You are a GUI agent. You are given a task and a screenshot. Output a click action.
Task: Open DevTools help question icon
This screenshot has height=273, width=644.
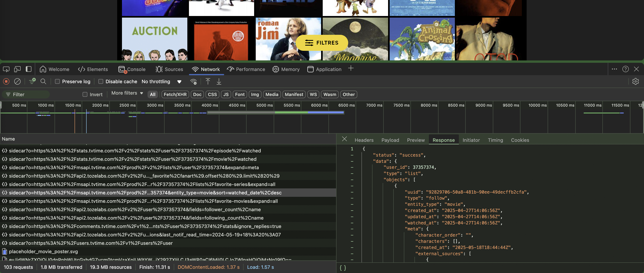pyautogui.click(x=625, y=69)
